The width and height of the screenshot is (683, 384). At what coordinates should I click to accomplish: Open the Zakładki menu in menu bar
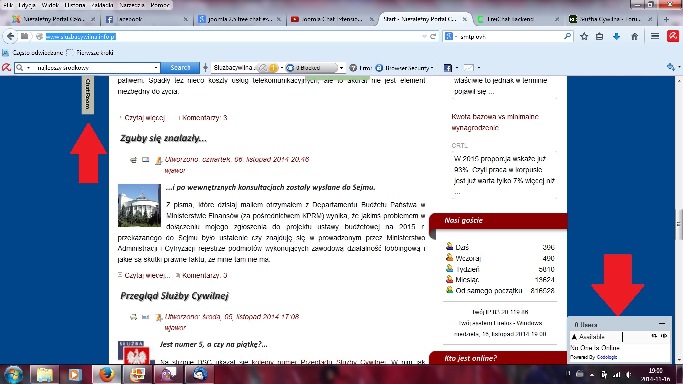103,5
